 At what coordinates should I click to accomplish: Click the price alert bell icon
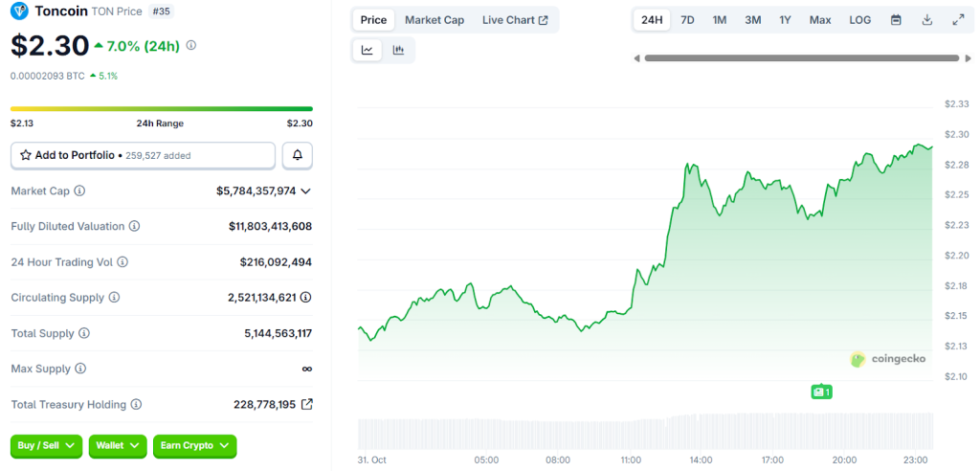tap(297, 155)
